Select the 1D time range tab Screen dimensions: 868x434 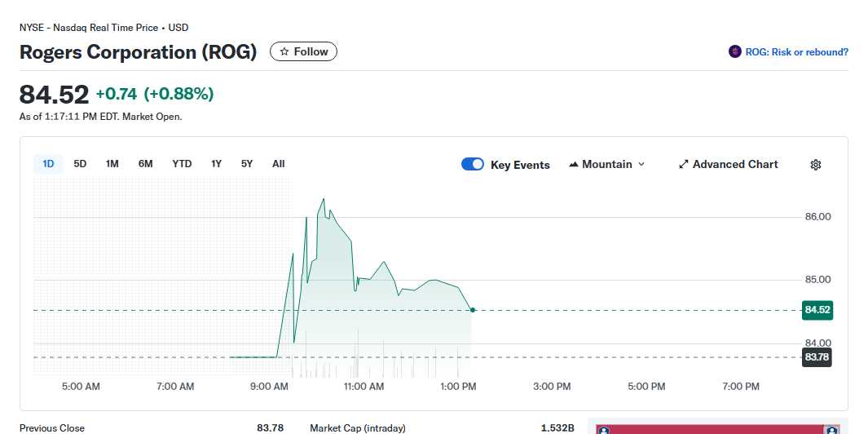tap(48, 164)
